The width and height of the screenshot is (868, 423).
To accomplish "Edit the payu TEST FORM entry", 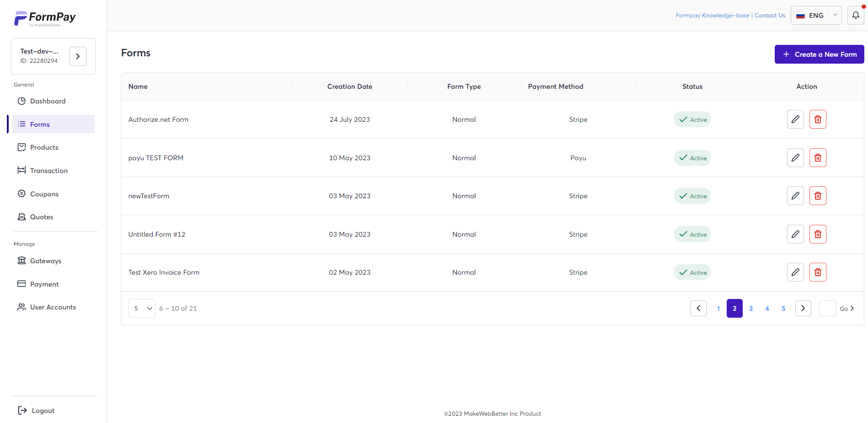I will (795, 158).
